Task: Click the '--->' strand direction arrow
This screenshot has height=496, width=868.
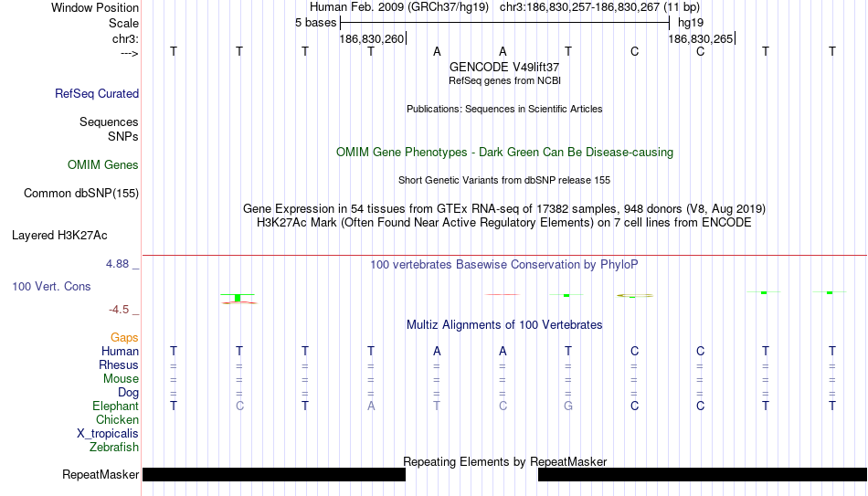Action: (129, 53)
